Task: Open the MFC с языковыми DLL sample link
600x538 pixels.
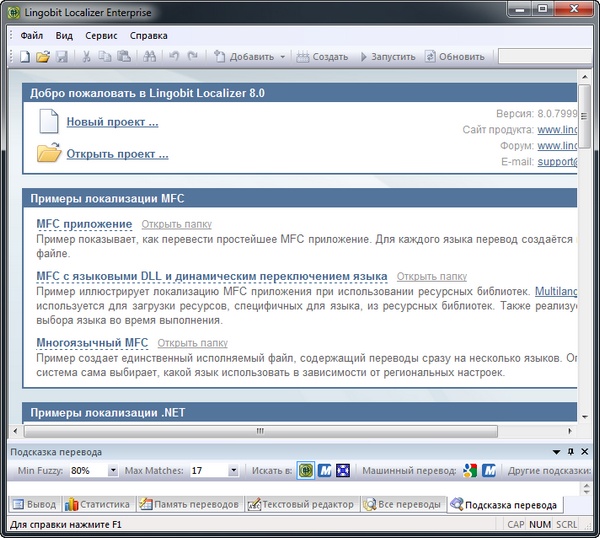Action: coord(212,276)
